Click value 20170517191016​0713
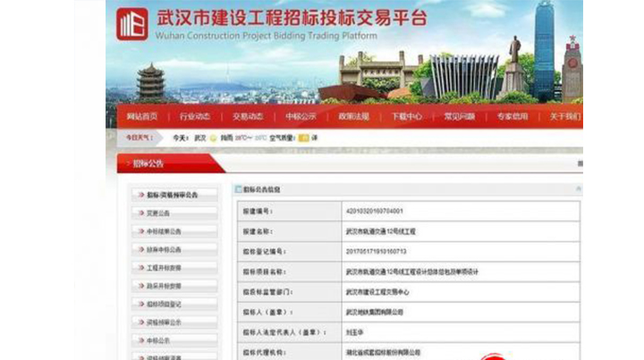644x360 pixels. pos(377,251)
